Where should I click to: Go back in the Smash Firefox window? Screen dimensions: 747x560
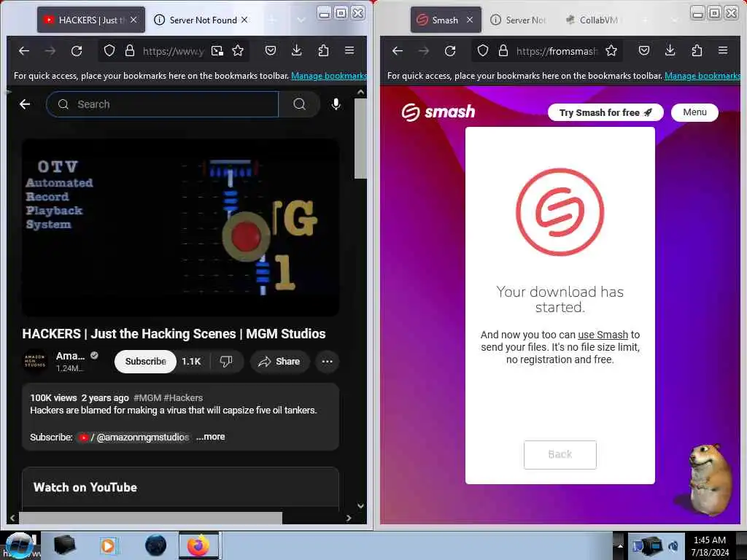[x=398, y=50]
